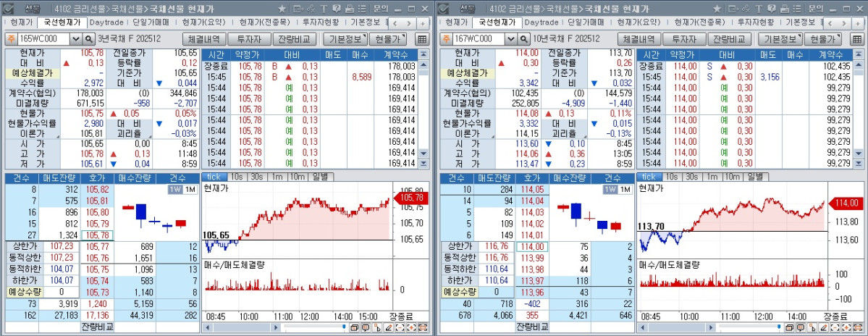Viewport: 868px width, 336px height.
Task: Select 1m chart tab in right window
Action: tap(711, 177)
